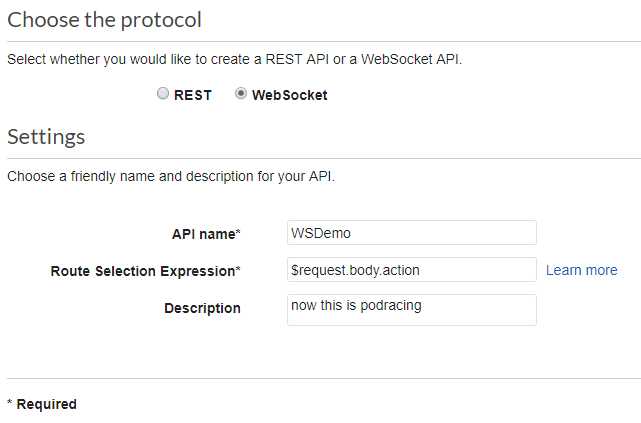Screen dimensions: 641x423
Task: Click the REST protocol label text
Action: pos(193,96)
